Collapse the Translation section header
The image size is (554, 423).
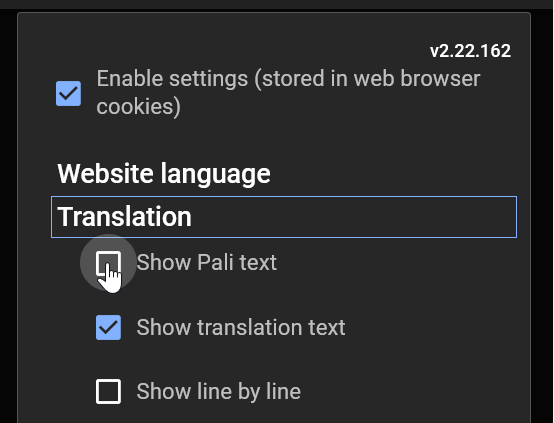(x=284, y=217)
